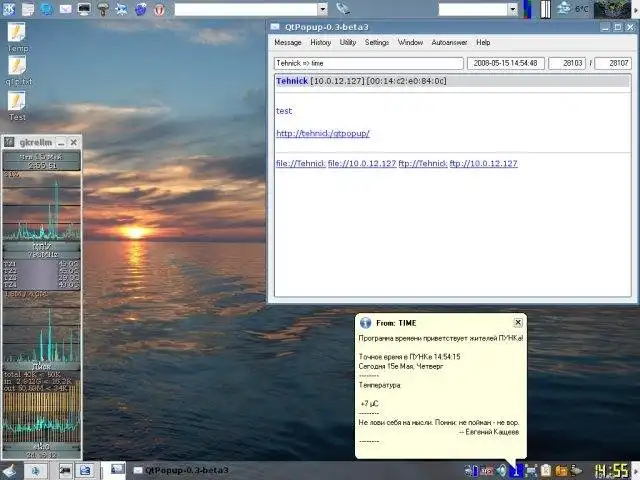The image size is (640, 480).
Task: Click the red Opera icon in top panel
Action: [158, 9]
